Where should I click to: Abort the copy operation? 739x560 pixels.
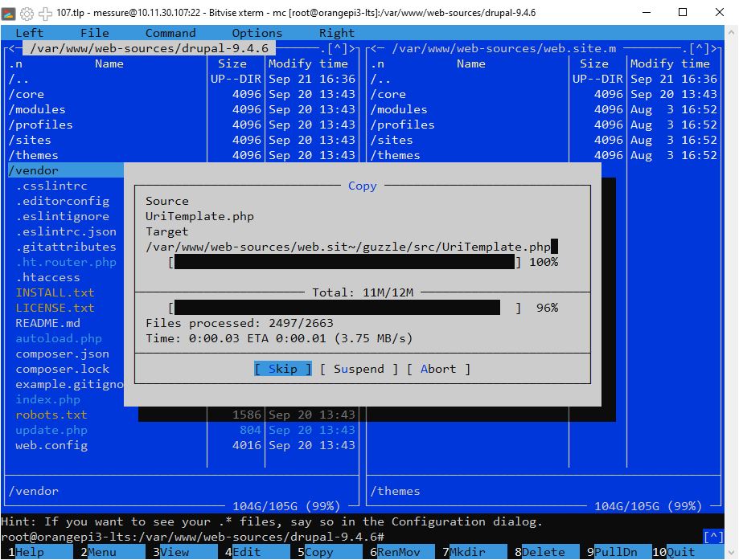click(x=438, y=369)
